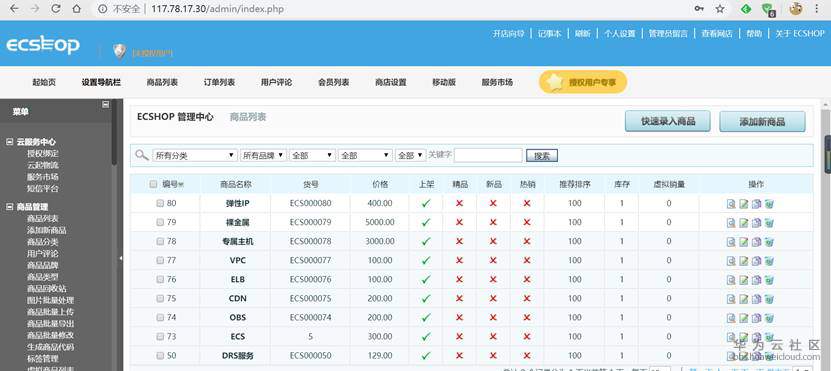Click the browser reload icon

click(55, 9)
